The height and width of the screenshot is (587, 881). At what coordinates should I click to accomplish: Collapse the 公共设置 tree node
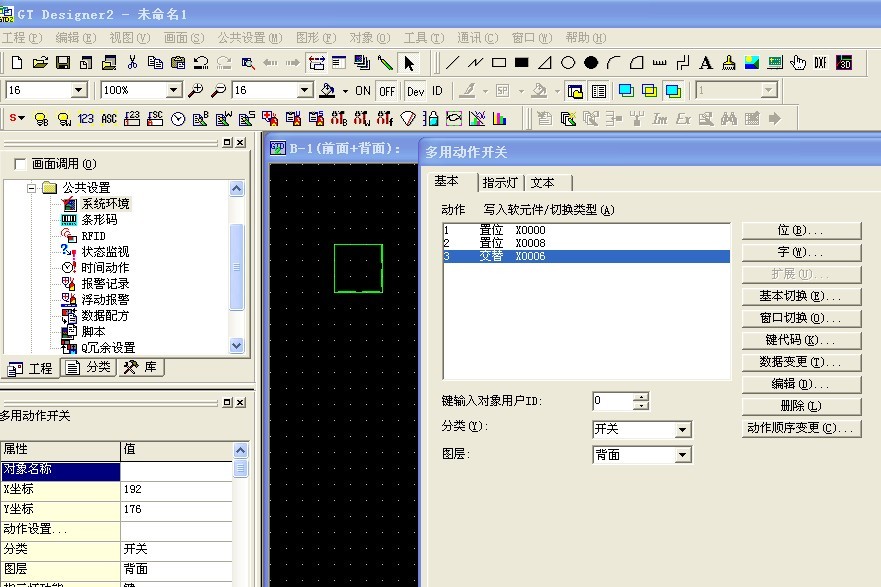click(x=32, y=188)
